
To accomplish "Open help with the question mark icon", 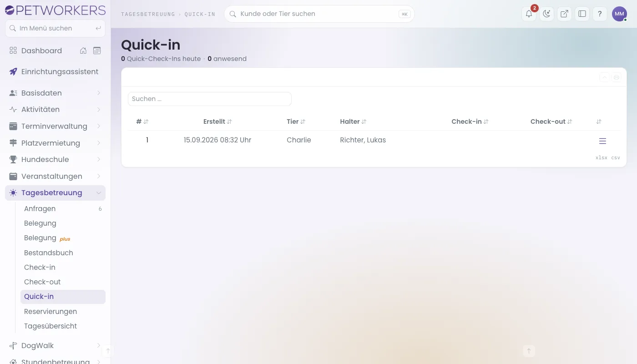I will coord(600,14).
